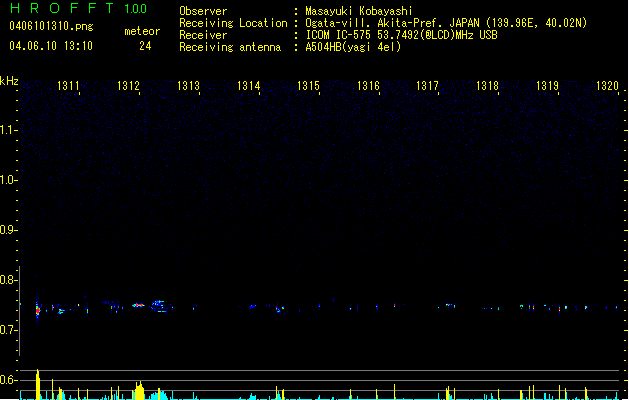This screenshot has height=400, width=629.
Task: Click the Observer field label
Action: 203,11
